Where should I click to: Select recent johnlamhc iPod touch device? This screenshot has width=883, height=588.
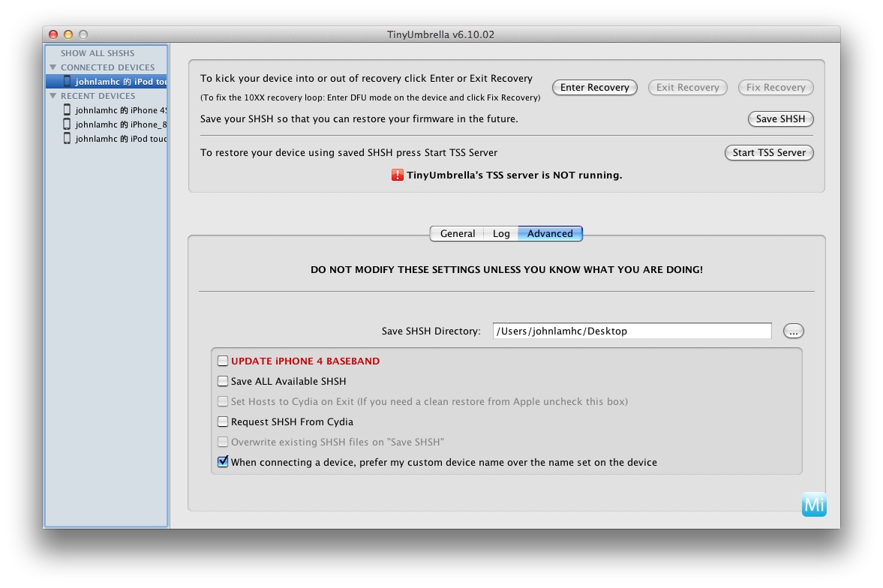pos(107,139)
